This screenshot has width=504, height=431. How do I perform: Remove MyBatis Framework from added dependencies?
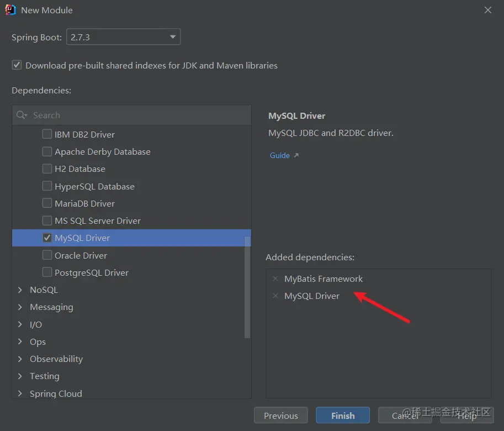point(275,279)
